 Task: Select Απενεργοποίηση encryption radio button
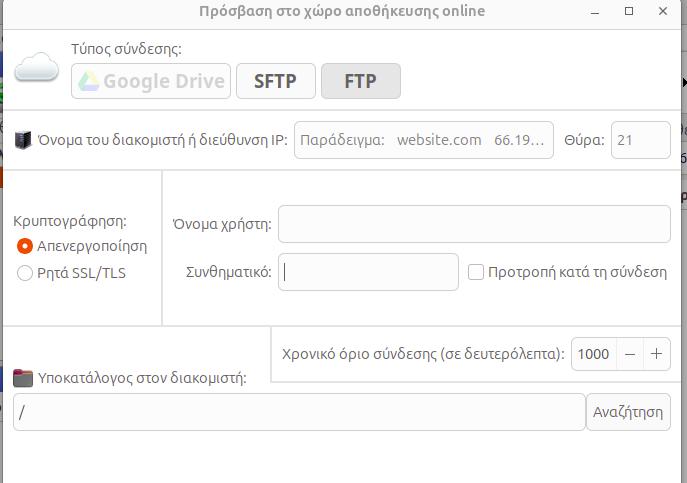tap(25, 246)
